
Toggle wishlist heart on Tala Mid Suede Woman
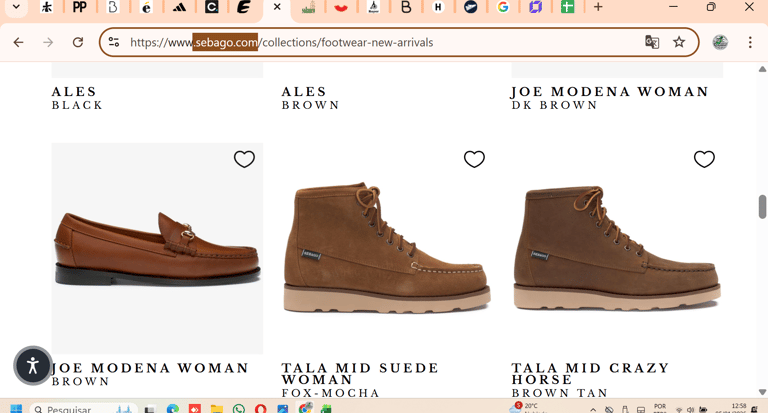tap(474, 159)
